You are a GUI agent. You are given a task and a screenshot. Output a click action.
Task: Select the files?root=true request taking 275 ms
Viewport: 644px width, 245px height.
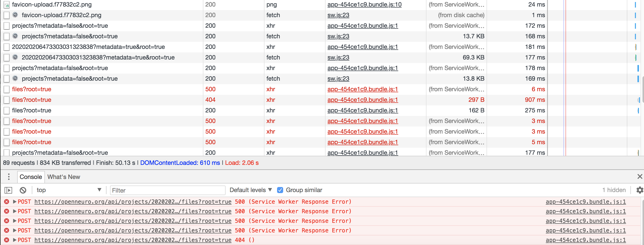coord(32,110)
